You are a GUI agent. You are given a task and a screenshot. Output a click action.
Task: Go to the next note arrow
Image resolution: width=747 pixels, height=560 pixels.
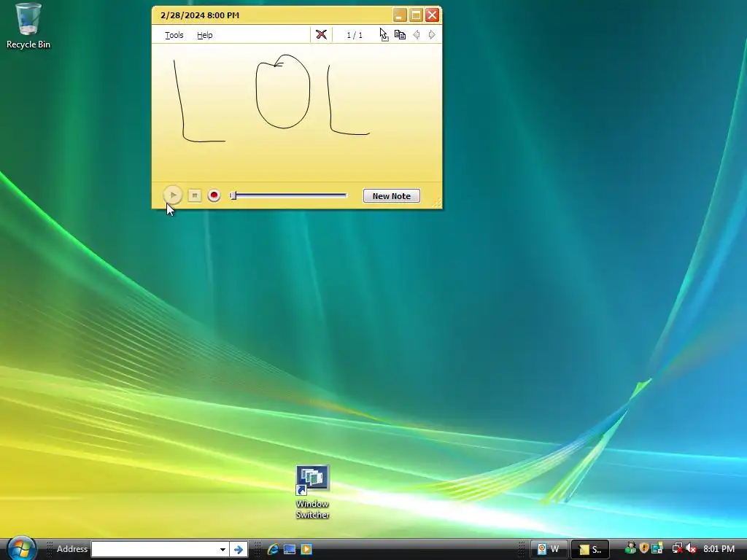coord(432,35)
